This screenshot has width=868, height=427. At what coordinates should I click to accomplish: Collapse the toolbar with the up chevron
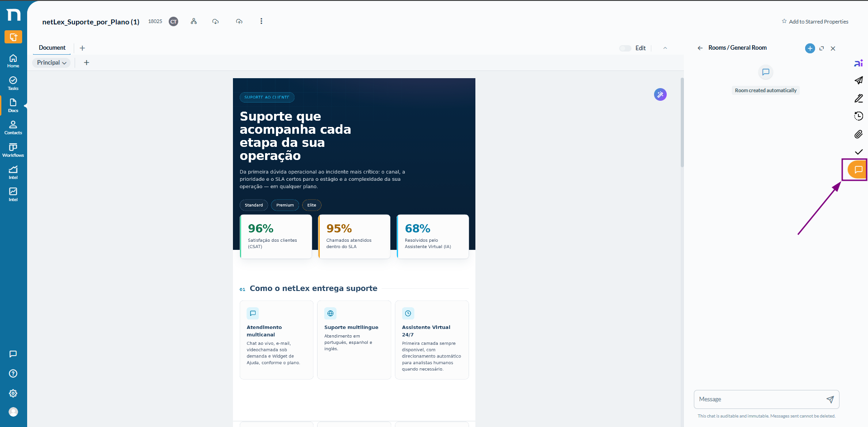(665, 48)
